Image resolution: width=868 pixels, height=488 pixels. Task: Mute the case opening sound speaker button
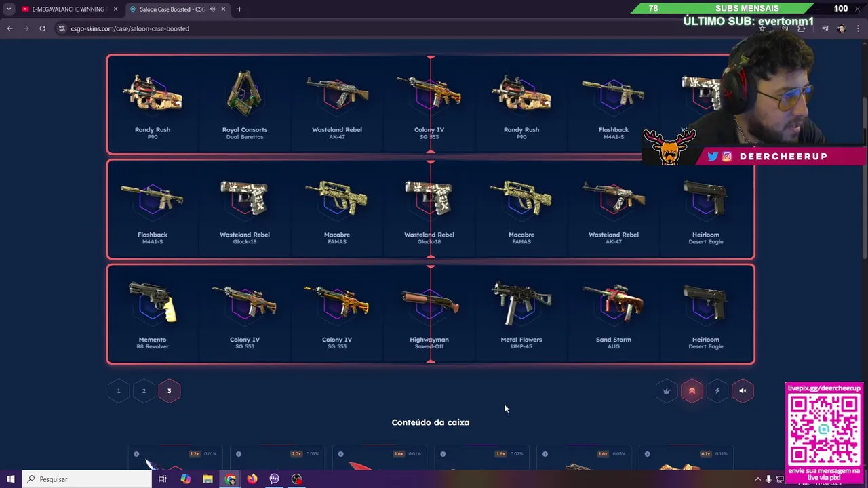743,390
